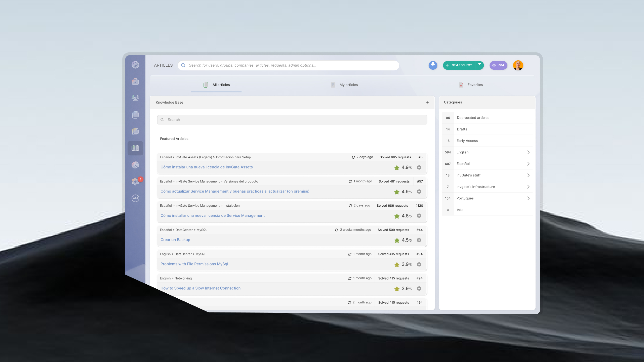Open gear settings for Problems with File Permissions MySql
The width and height of the screenshot is (644, 362).
(x=419, y=264)
